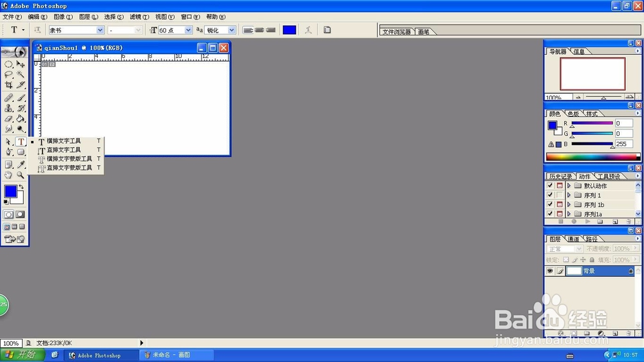Screen dimensions: 644x362
Task: Toggle checkbox for 默认动作 action set
Action: [x=550, y=186]
